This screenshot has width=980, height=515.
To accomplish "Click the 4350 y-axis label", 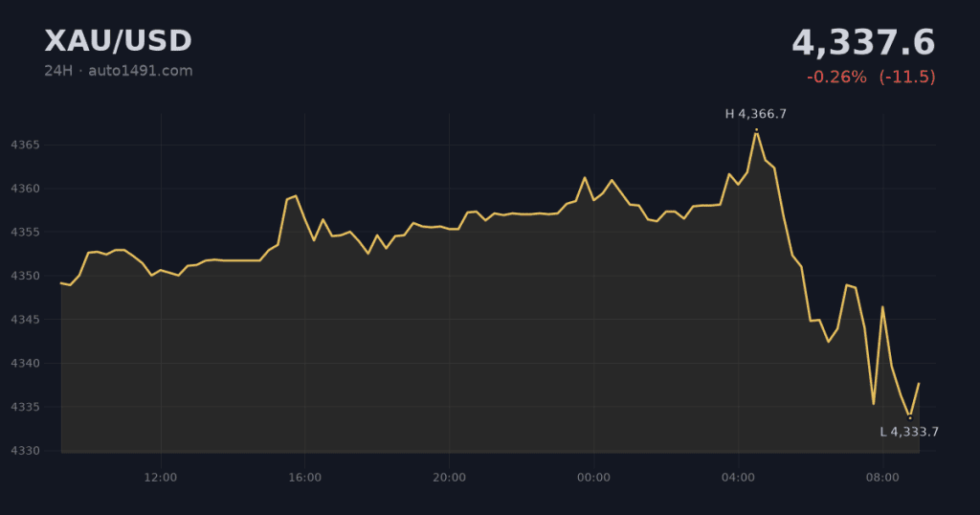I will pos(25,277).
